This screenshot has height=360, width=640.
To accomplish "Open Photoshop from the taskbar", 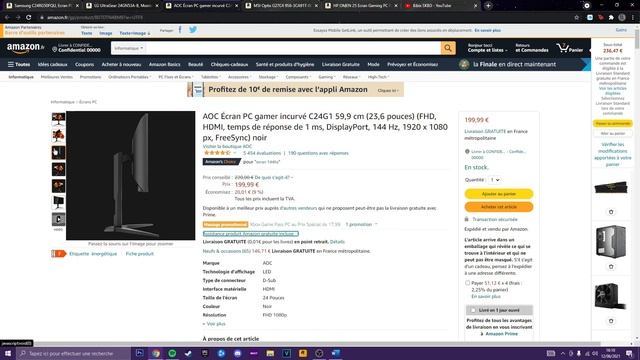I will [140, 353].
